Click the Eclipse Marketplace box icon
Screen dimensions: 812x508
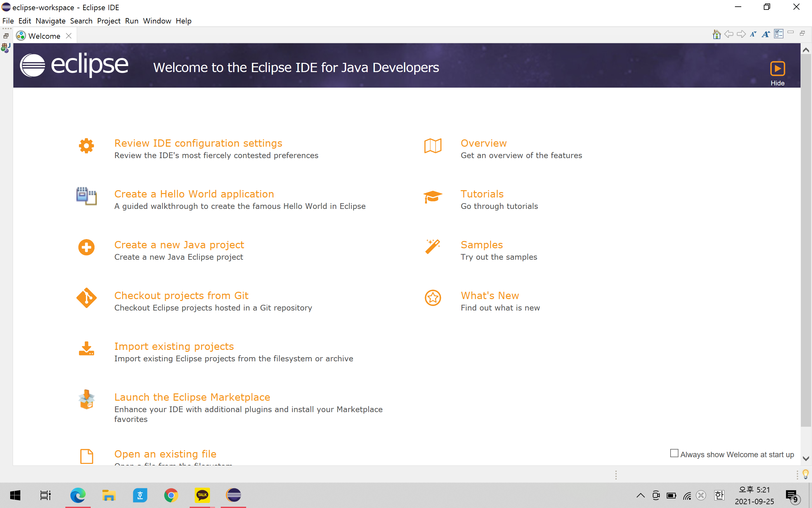[86, 399]
